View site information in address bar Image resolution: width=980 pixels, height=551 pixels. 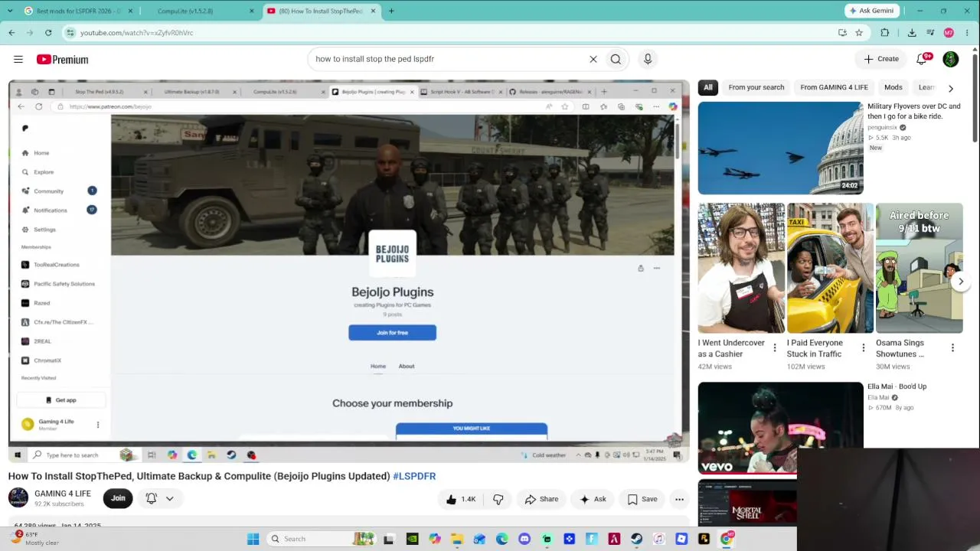click(x=70, y=32)
